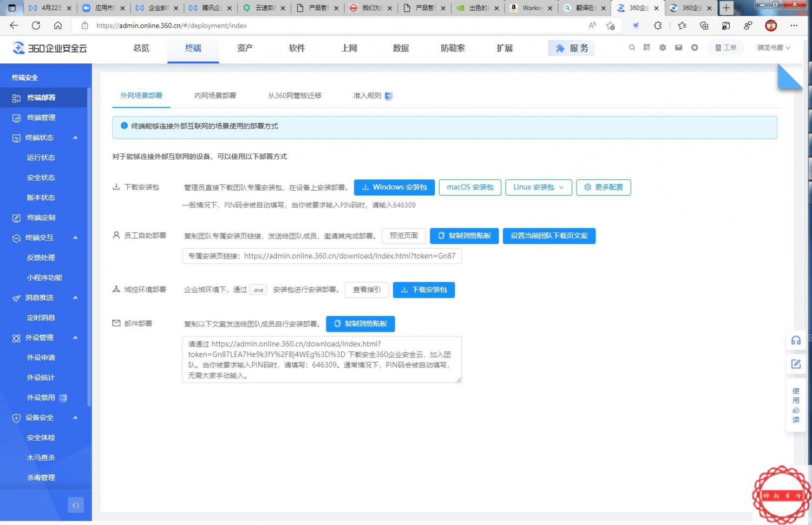Click 下载安装包 in 域控环境部署 row
This screenshot has height=525, width=812.
click(424, 290)
